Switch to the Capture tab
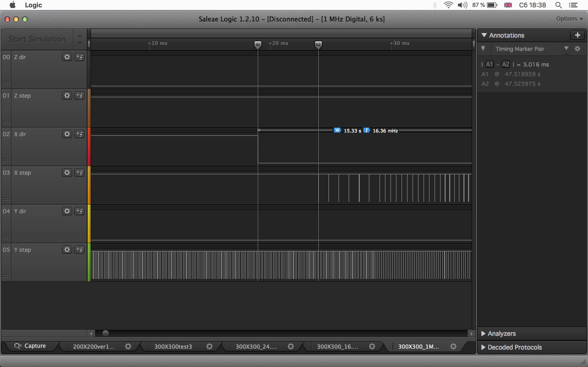 coord(30,346)
